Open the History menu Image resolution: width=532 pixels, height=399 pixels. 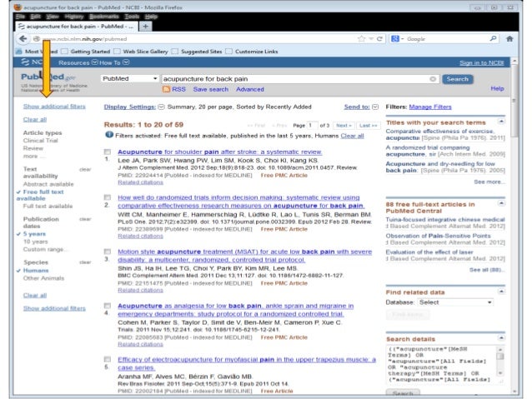(73, 17)
